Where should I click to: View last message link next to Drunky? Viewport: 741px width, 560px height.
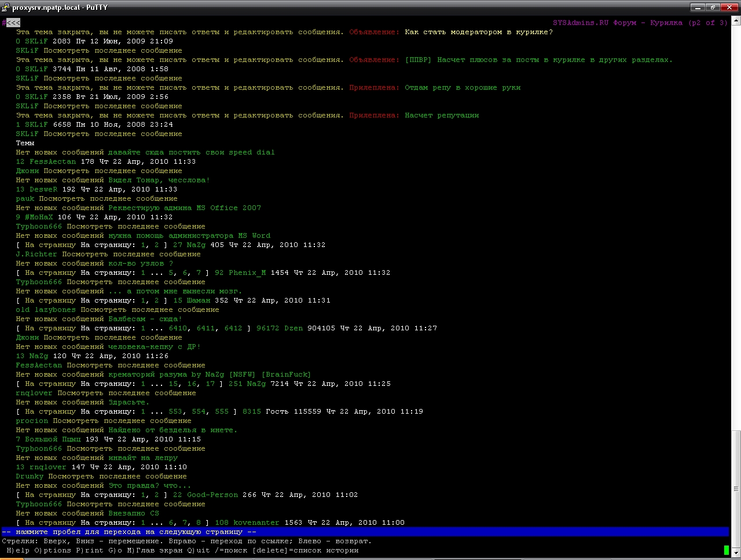pos(118,476)
